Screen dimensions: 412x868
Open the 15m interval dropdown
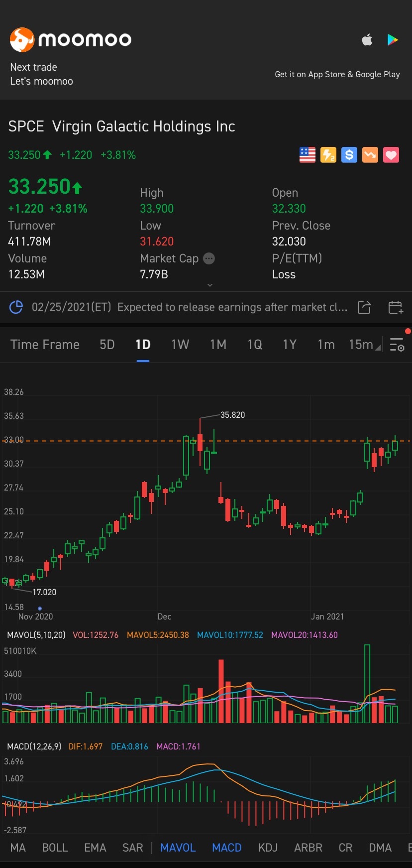364,345
